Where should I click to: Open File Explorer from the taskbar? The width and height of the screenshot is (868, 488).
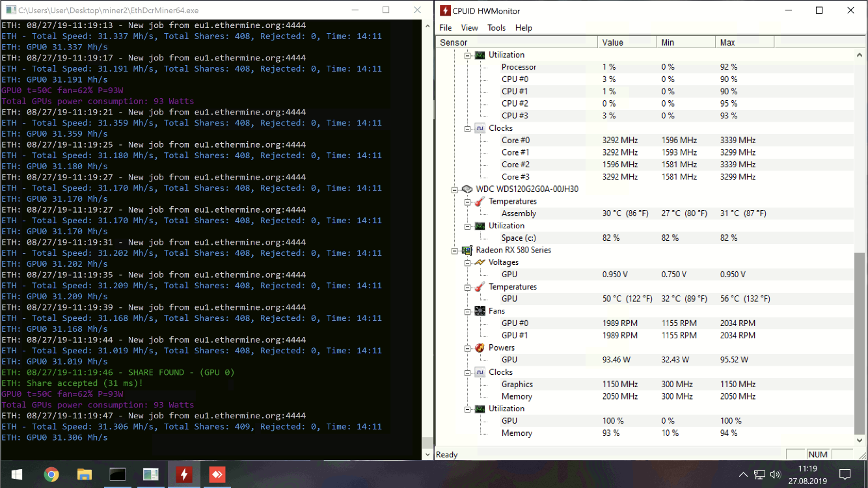85,474
